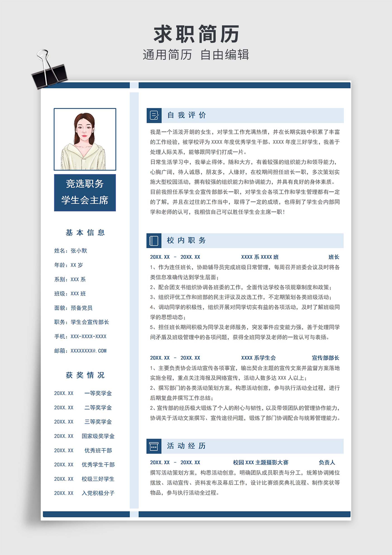The height and width of the screenshot is (555, 392).
Task: Click the subtitle 通用简历 自由编辑
Action: click(x=196, y=54)
